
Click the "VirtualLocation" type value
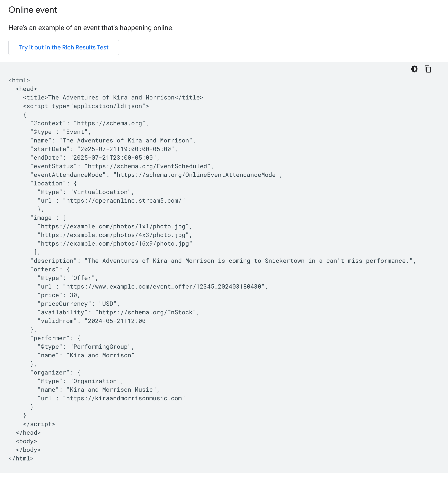pyautogui.click(x=100, y=192)
